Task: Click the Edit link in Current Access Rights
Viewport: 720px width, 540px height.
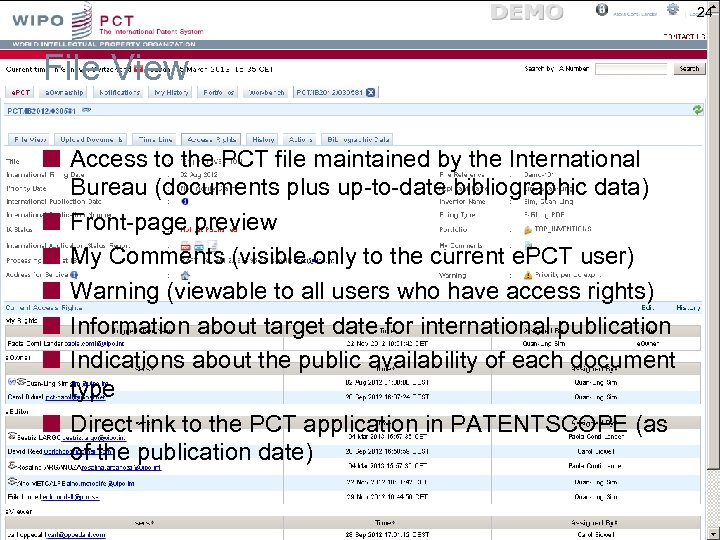Action: coord(647,308)
